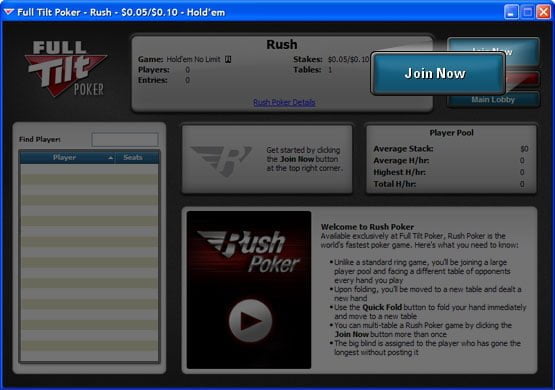Click the Player Pool heading
This screenshot has height=390, width=555.
point(451,133)
